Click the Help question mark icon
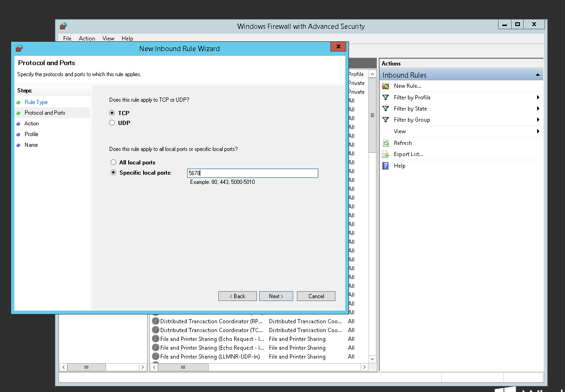 click(385, 166)
